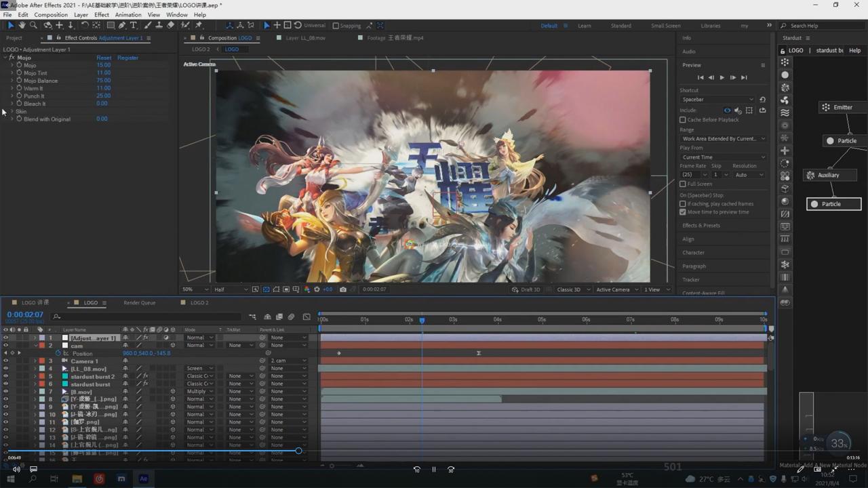Select the Pen tool

pos(122,25)
